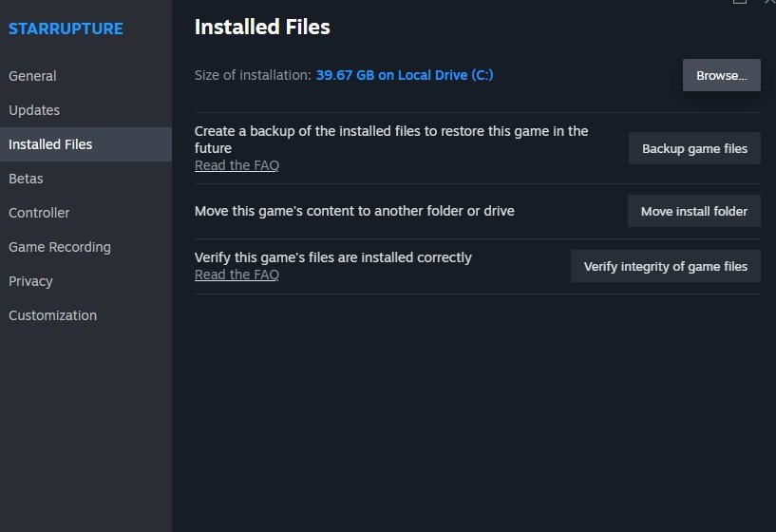This screenshot has width=776, height=532.
Task: Open Read the FAQ link under backup description
Action: [x=237, y=165]
